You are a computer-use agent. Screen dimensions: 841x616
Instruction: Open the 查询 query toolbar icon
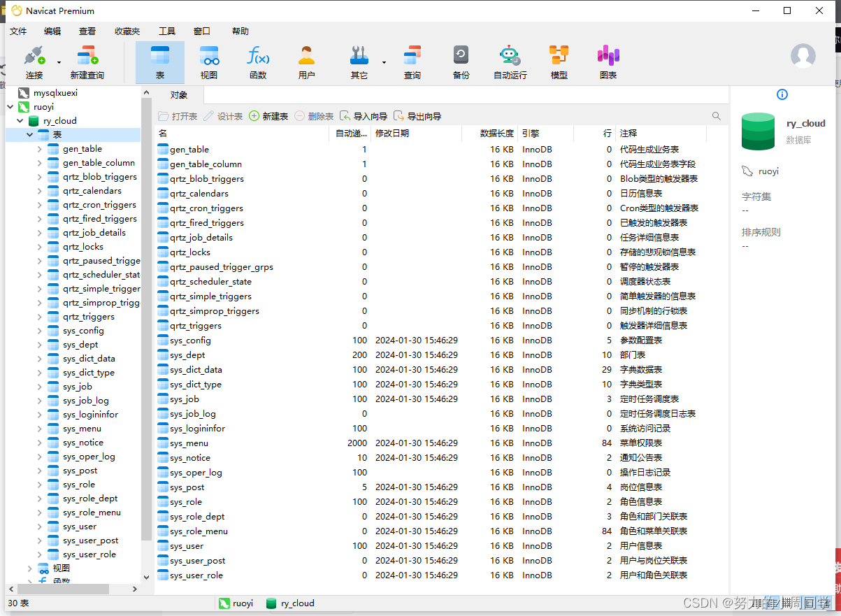(x=412, y=62)
